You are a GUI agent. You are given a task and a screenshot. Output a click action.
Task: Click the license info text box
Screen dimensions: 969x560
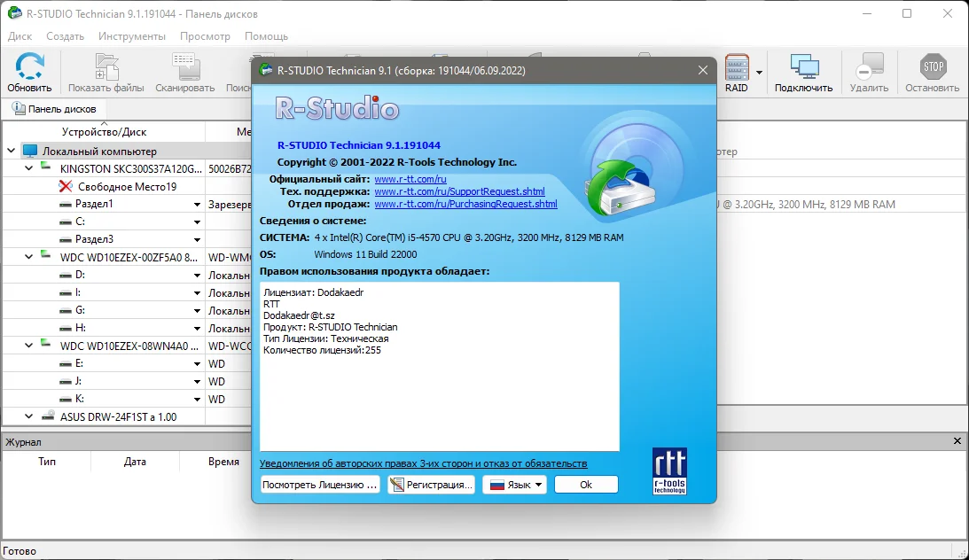point(440,367)
